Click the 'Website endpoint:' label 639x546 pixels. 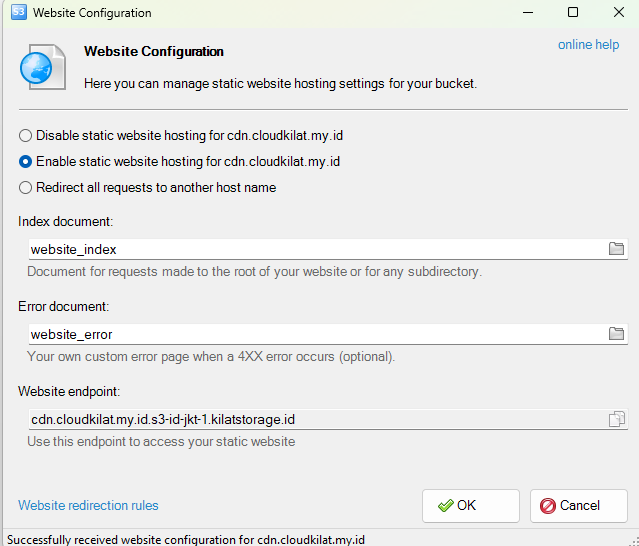69,392
